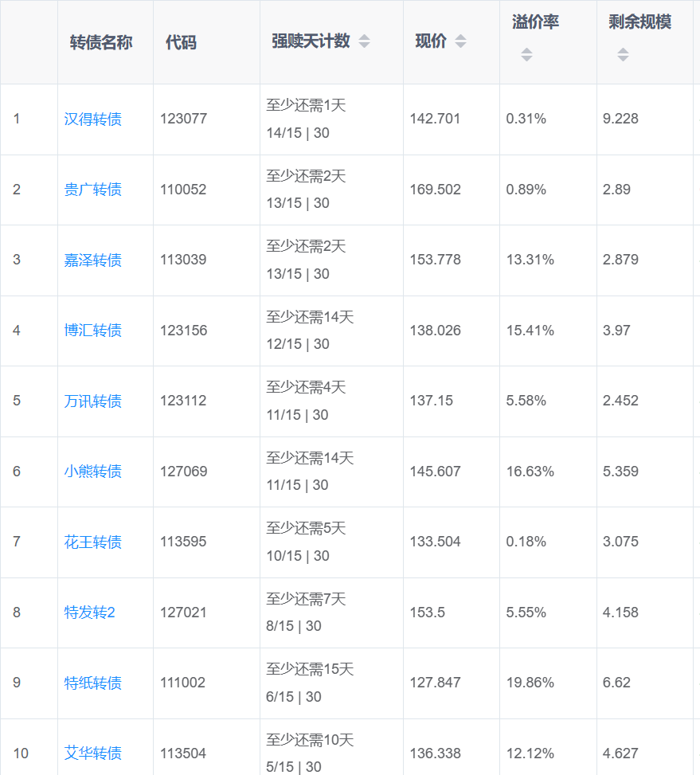Screen dimensions: 700x775
Task: Click the sort arrows under 剩余规模
Action: 623,55
